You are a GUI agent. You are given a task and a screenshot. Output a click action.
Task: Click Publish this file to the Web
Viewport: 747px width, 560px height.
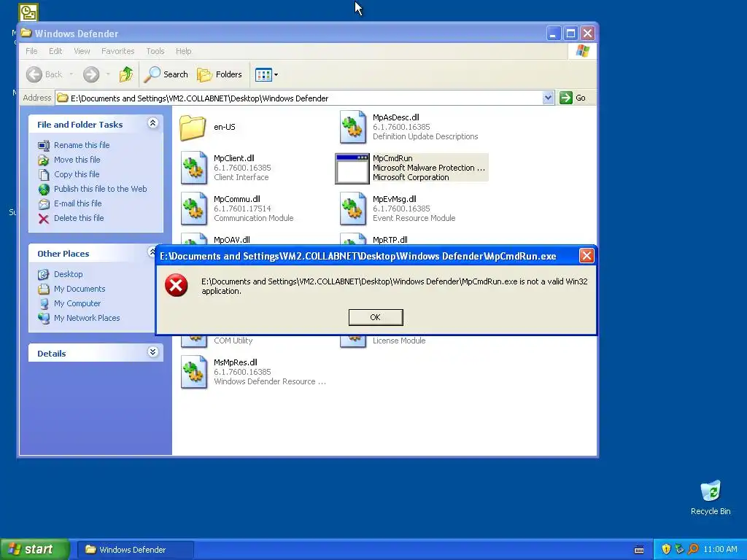click(x=100, y=189)
